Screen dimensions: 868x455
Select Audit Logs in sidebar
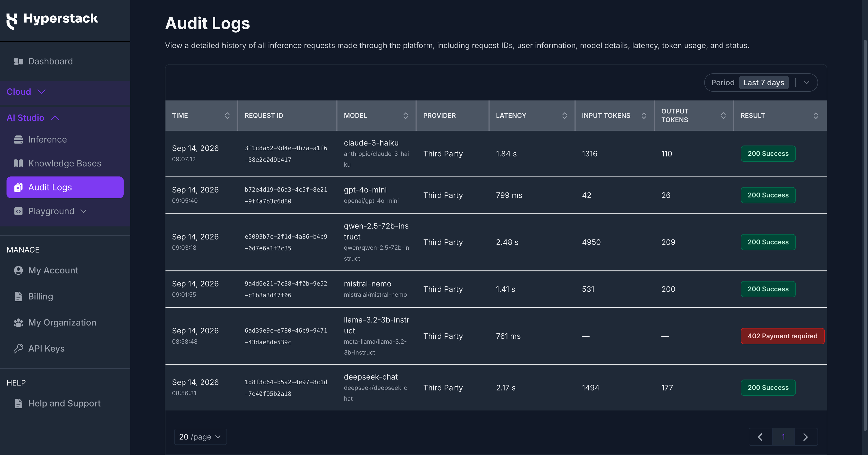[x=65, y=187]
